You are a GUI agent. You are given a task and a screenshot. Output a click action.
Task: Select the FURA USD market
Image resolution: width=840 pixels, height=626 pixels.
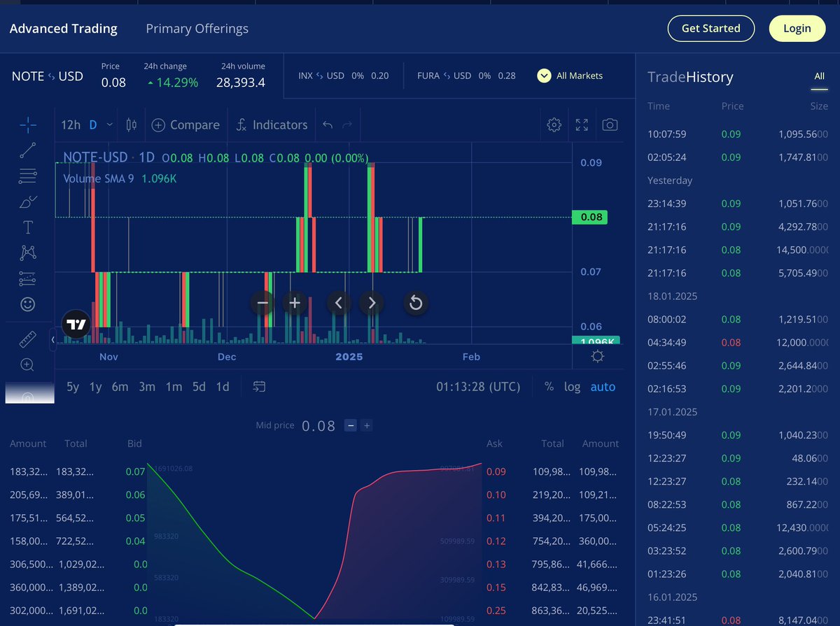click(466, 76)
